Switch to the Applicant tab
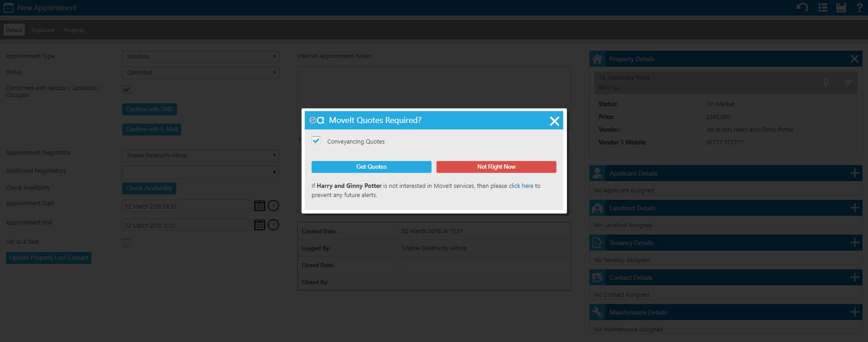 click(x=43, y=30)
